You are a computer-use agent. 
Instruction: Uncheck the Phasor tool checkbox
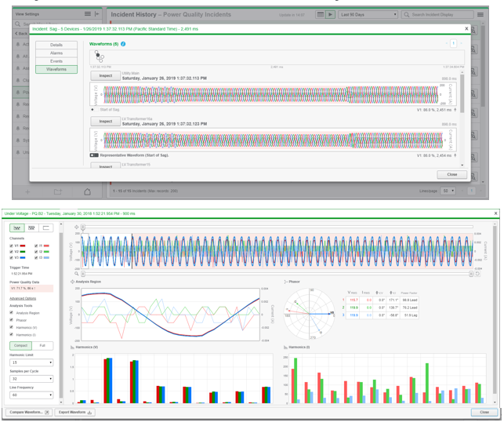click(x=12, y=320)
